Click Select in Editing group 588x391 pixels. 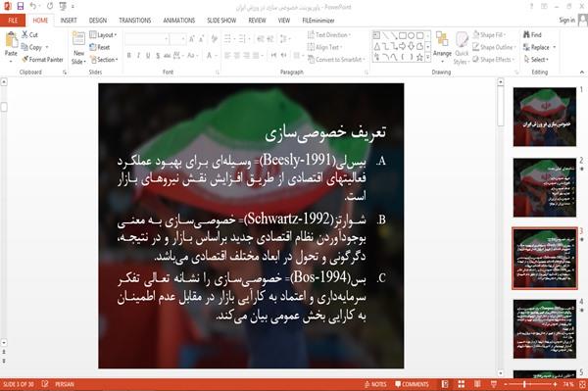click(536, 59)
